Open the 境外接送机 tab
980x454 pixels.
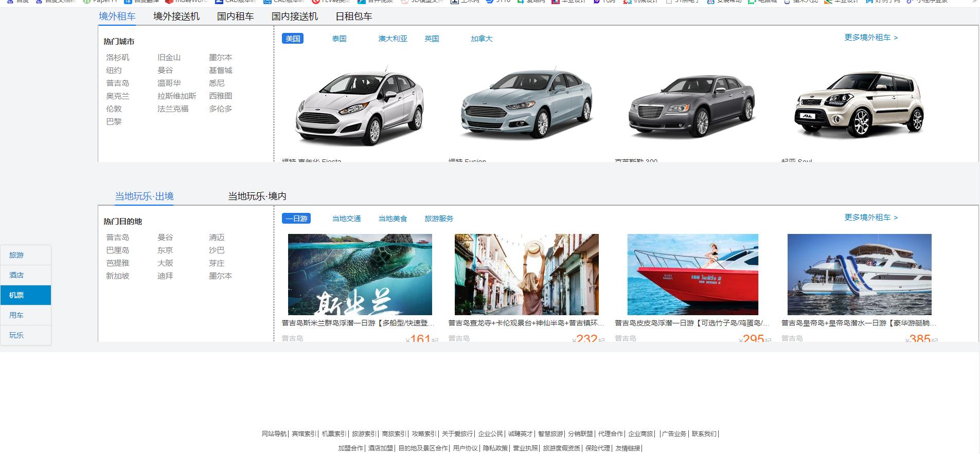coord(176,16)
